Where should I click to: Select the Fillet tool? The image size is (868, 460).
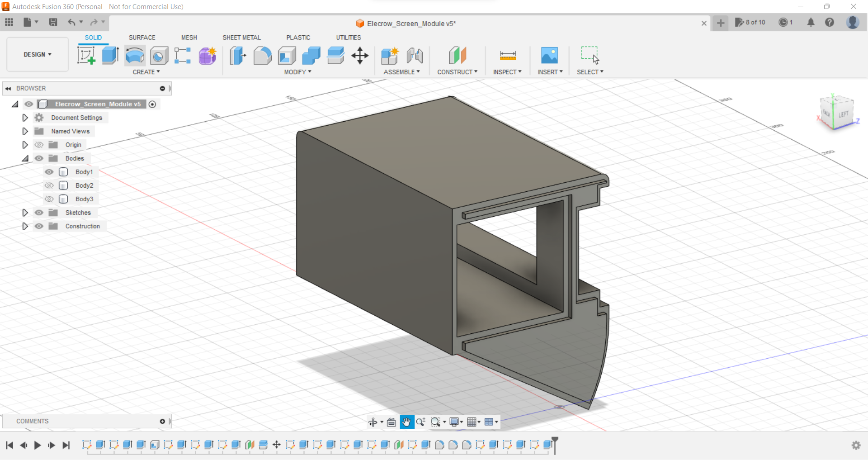coord(263,56)
